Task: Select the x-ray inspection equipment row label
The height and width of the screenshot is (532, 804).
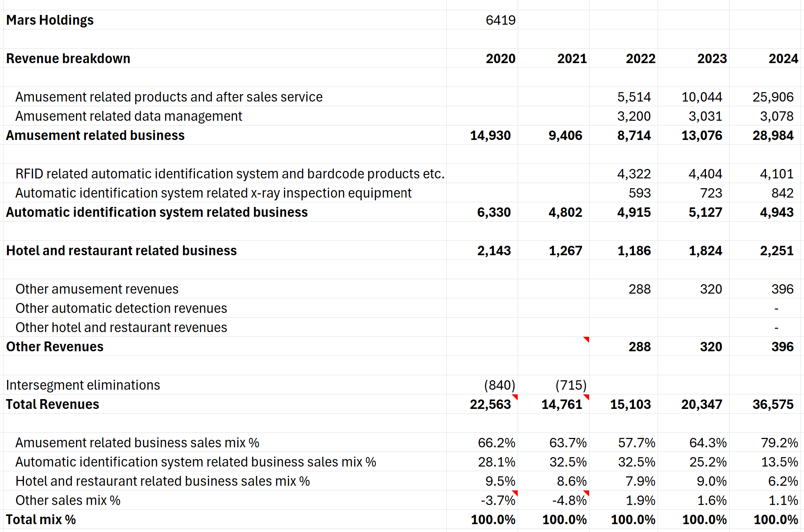Action: click(x=213, y=193)
